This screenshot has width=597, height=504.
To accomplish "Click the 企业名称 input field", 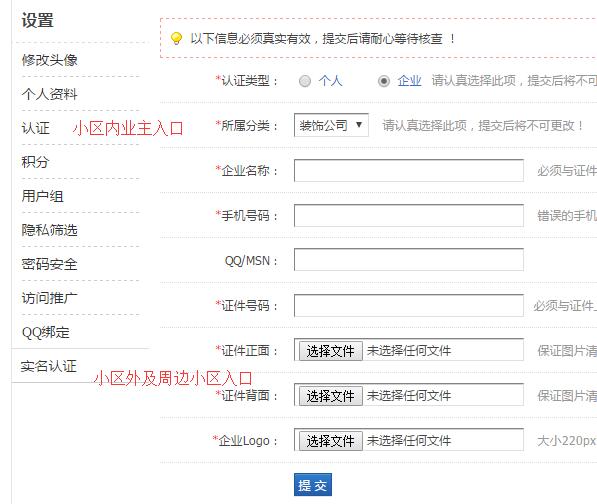I will pyautogui.click(x=409, y=171).
